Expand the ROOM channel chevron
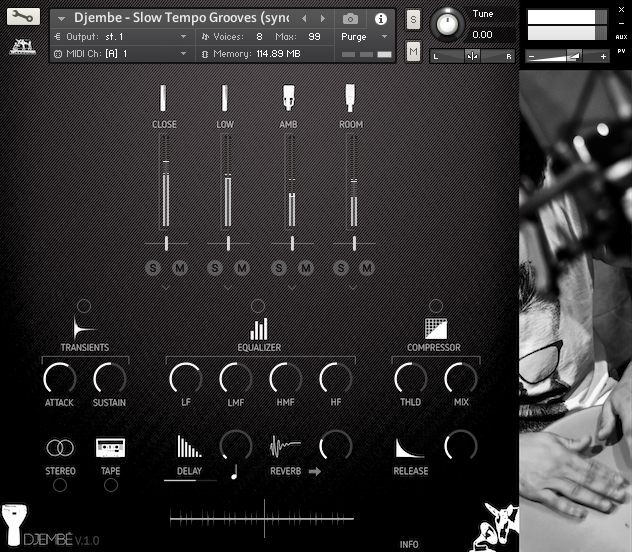632x552 pixels. pyautogui.click(x=353, y=288)
